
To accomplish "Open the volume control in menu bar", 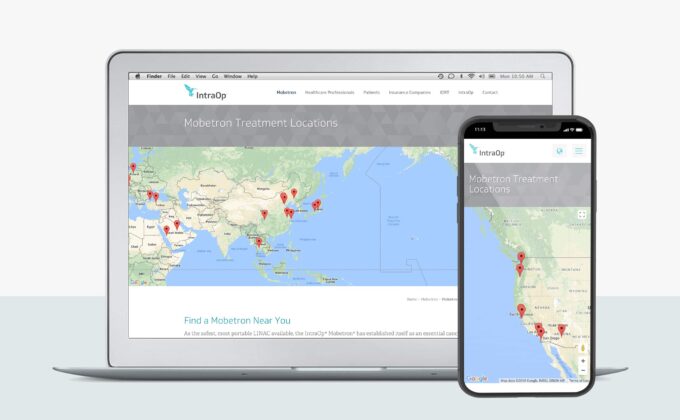I will (x=481, y=76).
